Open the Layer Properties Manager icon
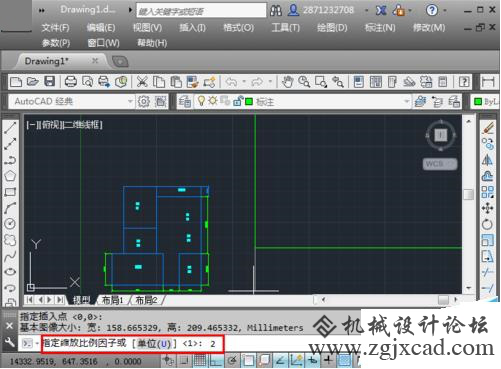The image size is (501, 369). coord(184,101)
